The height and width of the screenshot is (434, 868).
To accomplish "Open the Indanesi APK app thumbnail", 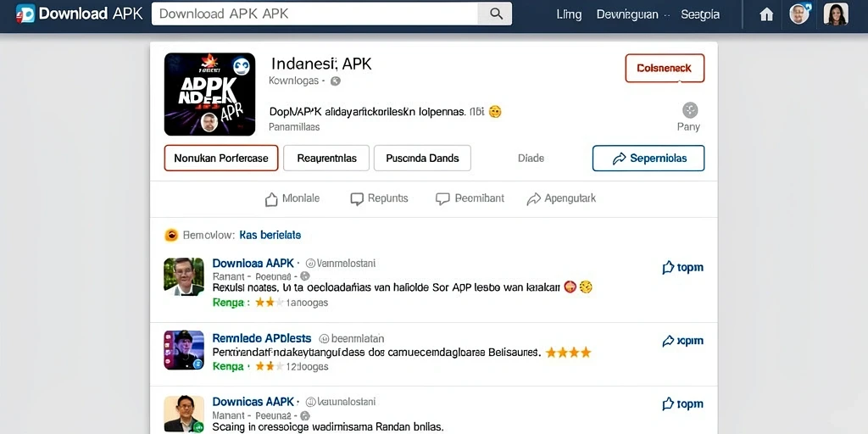I will click(x=210, y=94).
